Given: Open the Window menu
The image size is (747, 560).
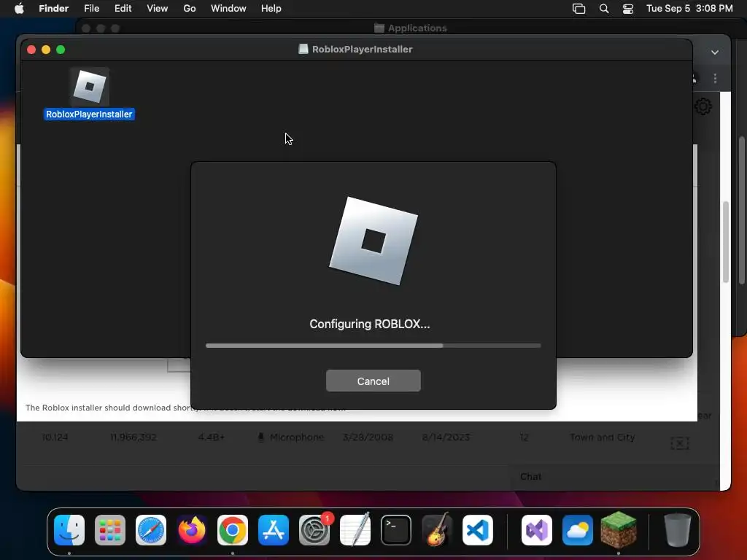Looking at the screenshot, I should (x=228, y=9).
